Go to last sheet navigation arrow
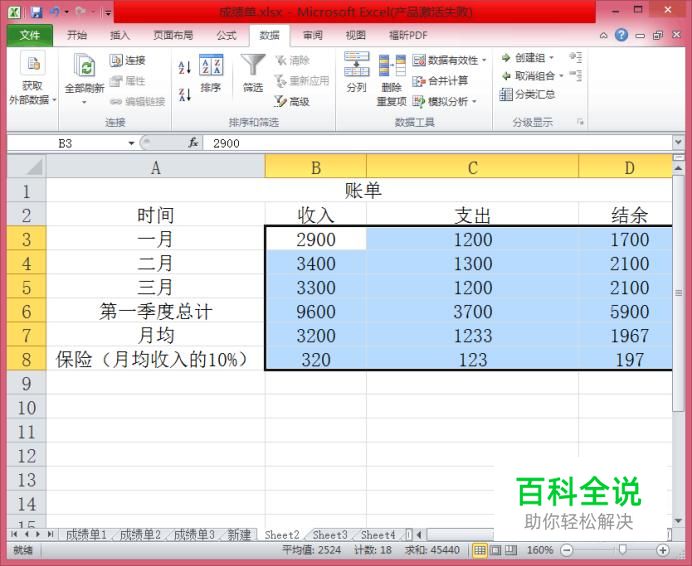Viewport: 692px width, 566px height. [x=50, y=534]
